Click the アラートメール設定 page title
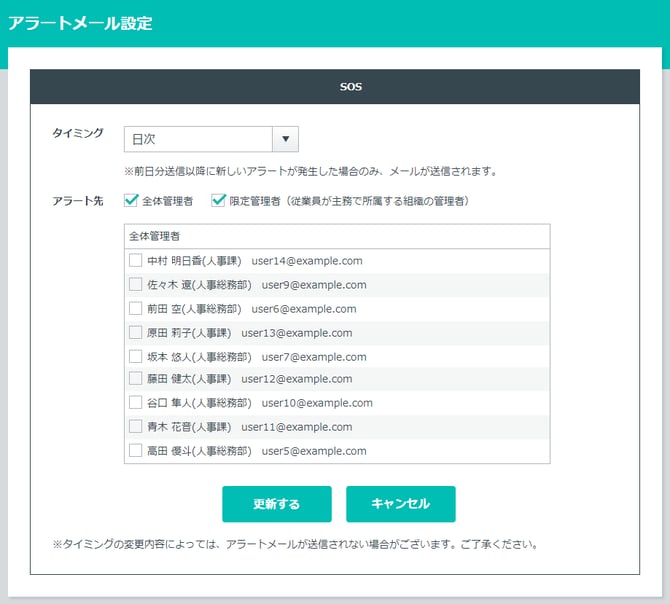Image resolution: width=670 pixels, height=604 pixels. pyautogui.click(x=81, y=24)
